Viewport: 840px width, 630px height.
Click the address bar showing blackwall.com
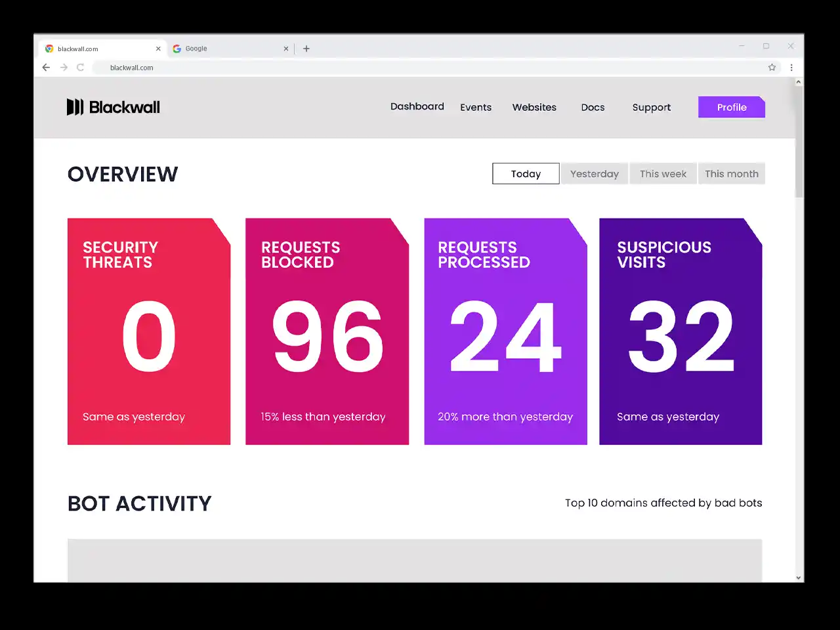tap(394, 68)
